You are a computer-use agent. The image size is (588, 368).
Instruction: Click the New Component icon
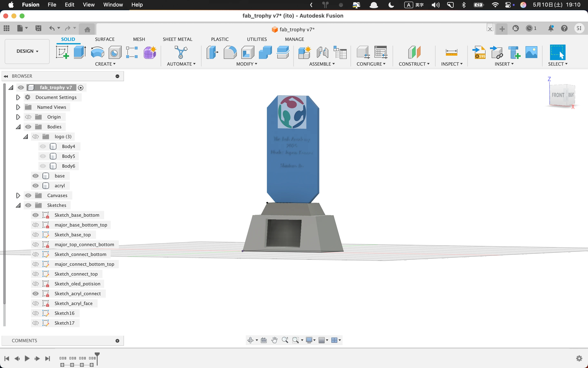tap(305, 52)
